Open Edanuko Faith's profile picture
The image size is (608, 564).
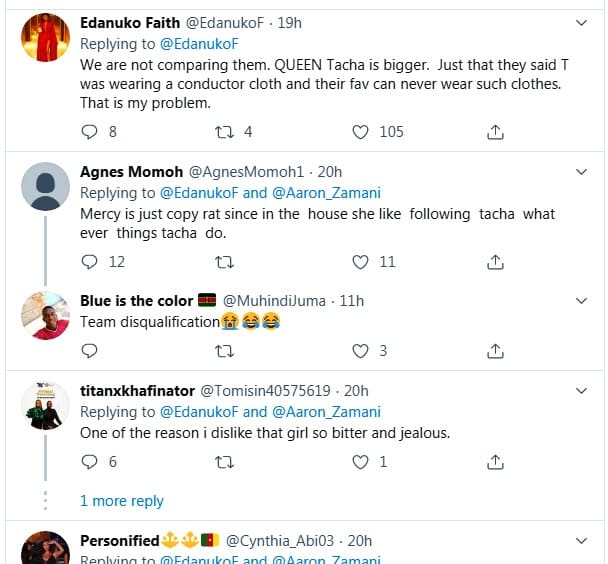point(45,39)
